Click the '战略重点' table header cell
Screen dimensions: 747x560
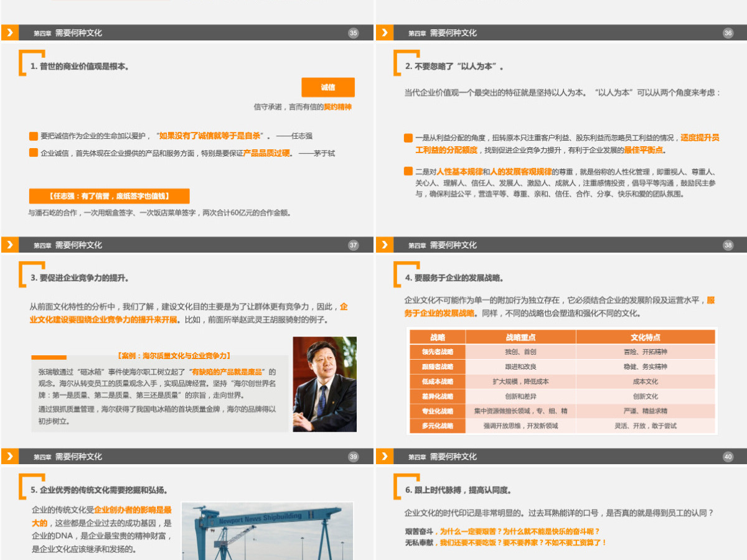[521, 337]
